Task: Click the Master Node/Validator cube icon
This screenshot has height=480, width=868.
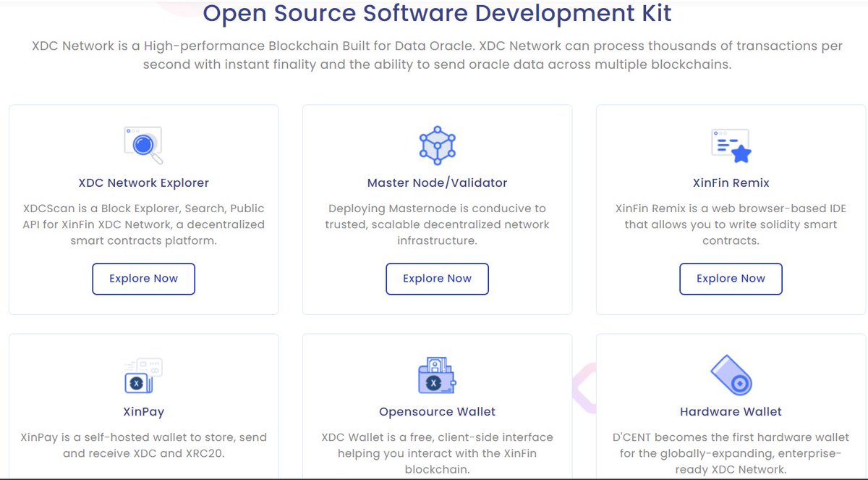Action: coord(437,145)
